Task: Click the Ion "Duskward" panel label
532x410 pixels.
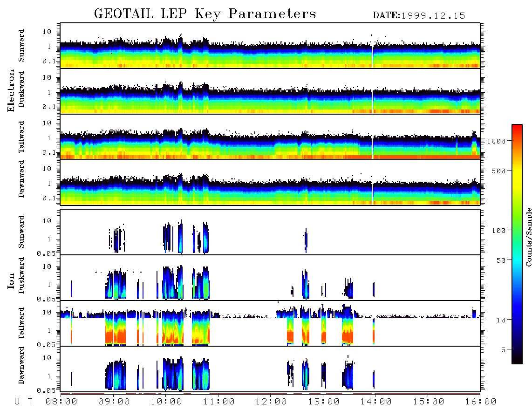Action: (21, 275)
